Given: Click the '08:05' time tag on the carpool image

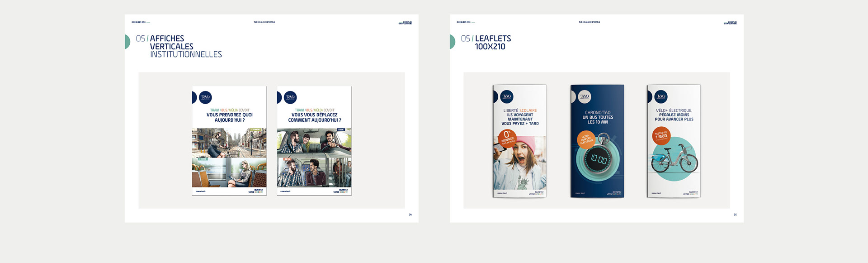Looking at the screenshot, I should [341, 130].
